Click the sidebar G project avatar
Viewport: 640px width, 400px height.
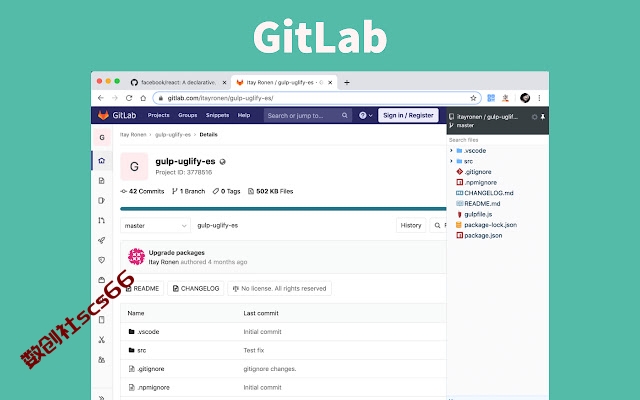point(102,138)
